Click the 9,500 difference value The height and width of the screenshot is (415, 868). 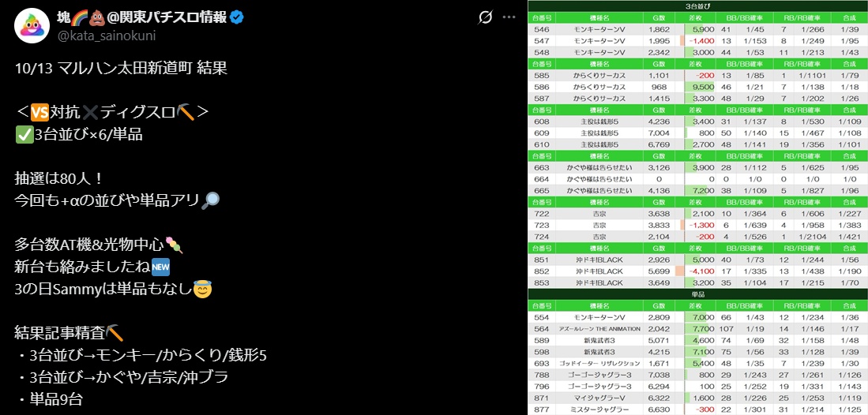click(703, 87)
